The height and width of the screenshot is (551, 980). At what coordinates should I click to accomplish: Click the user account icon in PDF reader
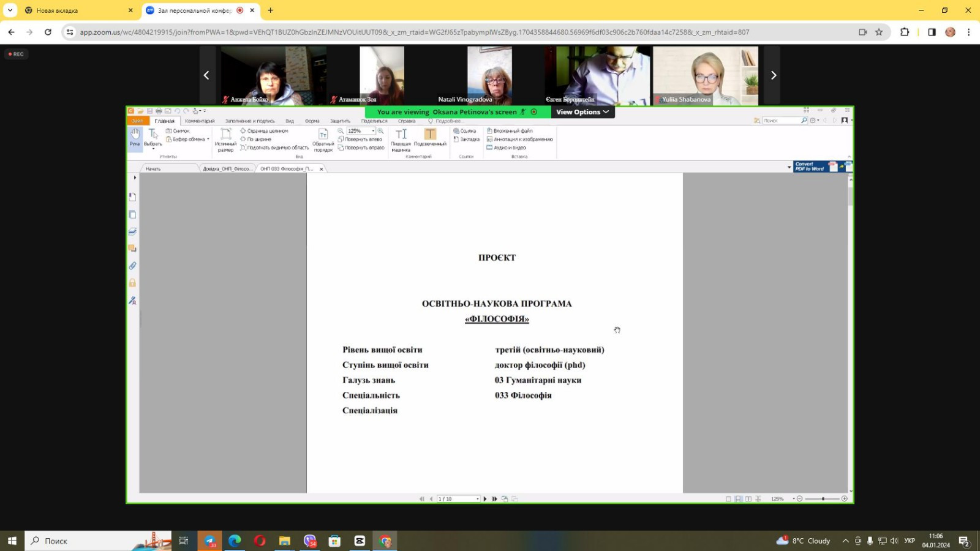[x=845, y=121]
